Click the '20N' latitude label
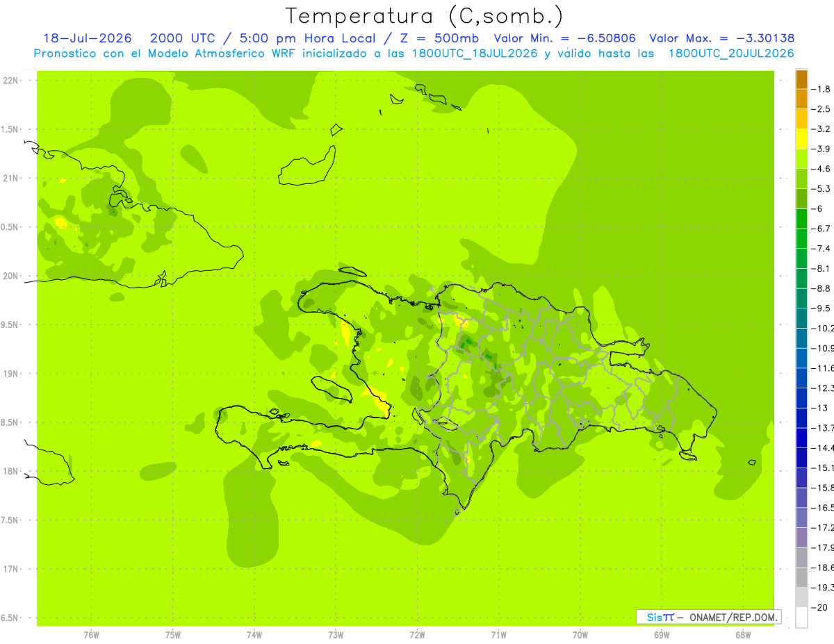The width and height of the screenshot is (834, 644). point(10,276)
